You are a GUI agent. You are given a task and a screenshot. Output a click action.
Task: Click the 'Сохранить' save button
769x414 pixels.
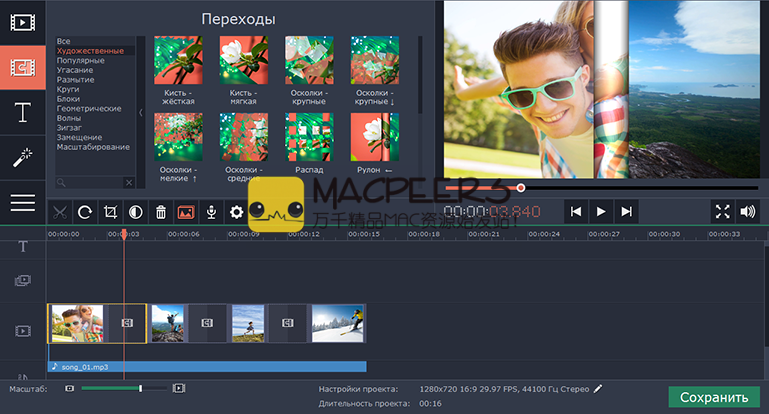714,397
